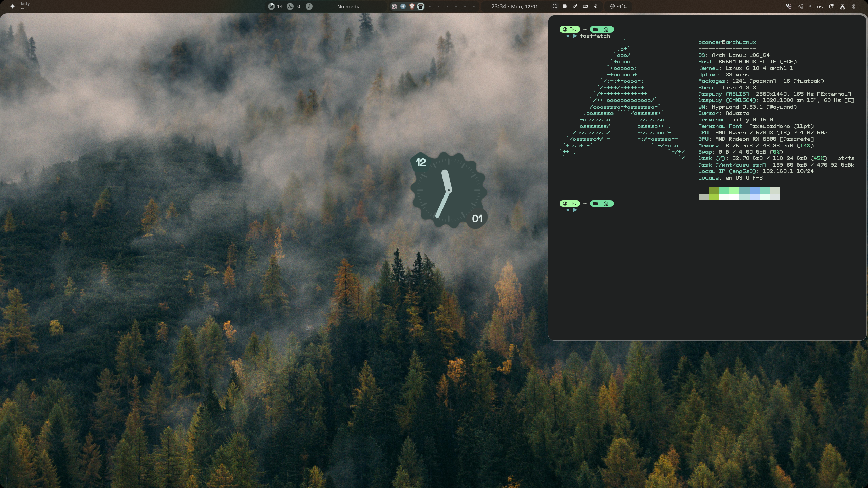Focus the kitty terminal taskbar icon

pos(421,6)
